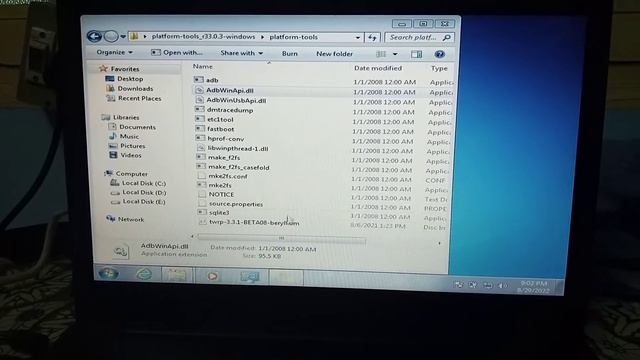The width and height of the screenshot is (640, 360).
Task: Sort by the Date modified column header
Action: click(x=378, y=68)
